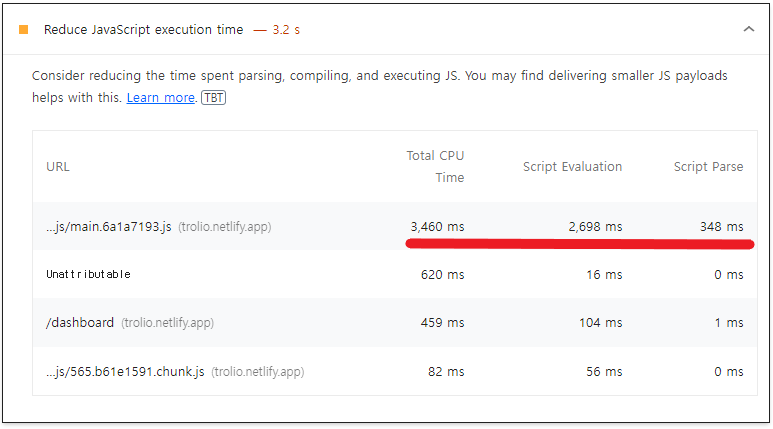
Task: Click the Total CPU Time column header
Action: [x=435, y=167]
